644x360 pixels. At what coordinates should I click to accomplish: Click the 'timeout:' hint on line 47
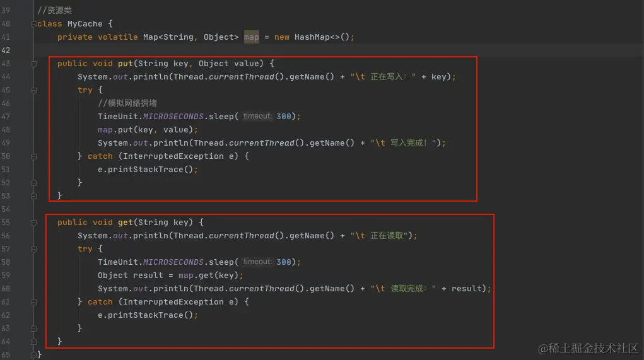tap(257, 116)
